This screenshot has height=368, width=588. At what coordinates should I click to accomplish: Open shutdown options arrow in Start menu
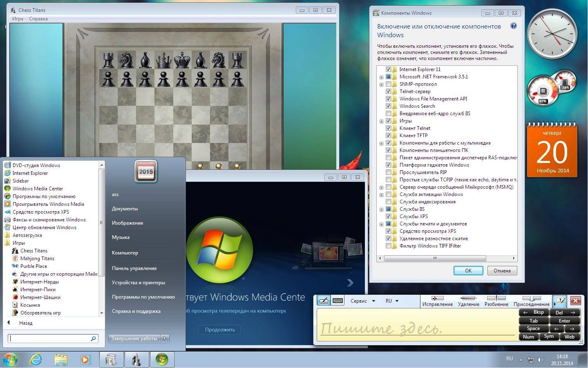pyautogui.click(x=165, y=338)
